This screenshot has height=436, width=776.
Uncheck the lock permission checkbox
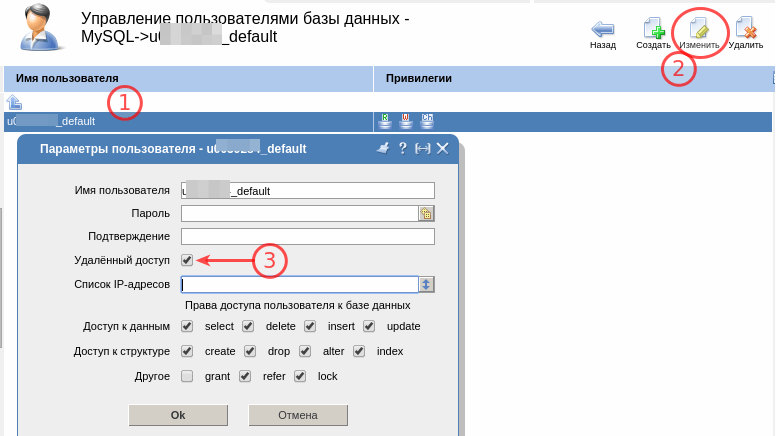pyautogui.click(x=300, y=376)
